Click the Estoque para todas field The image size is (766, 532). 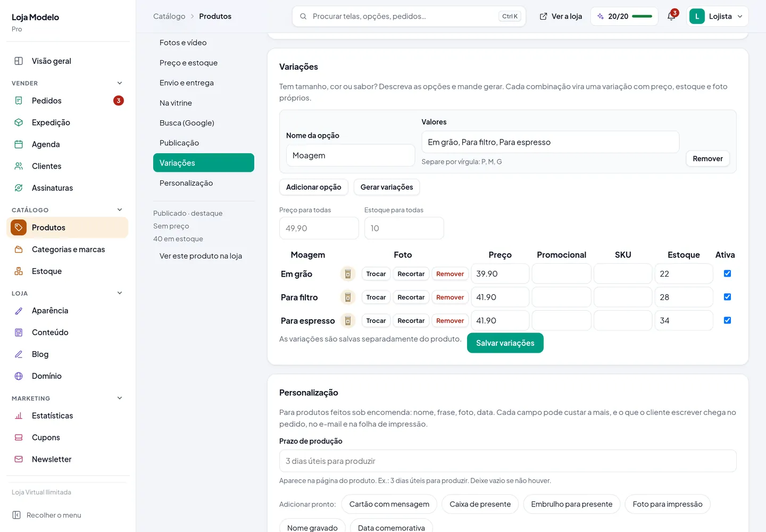pyautogui.click(x=404, y=228)
